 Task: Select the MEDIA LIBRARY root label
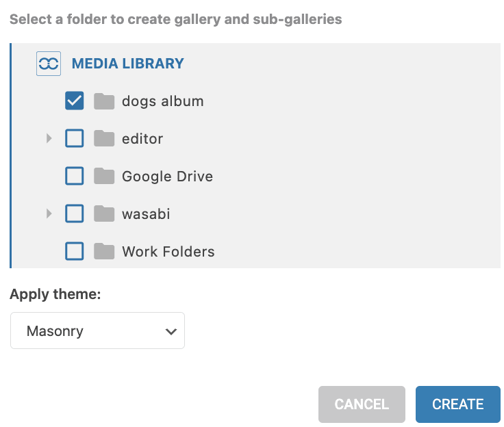coord(128,64)
